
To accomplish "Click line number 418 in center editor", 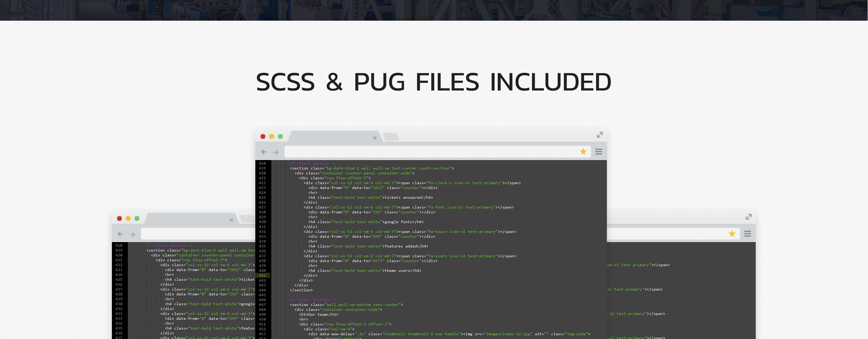I will coord(262,163).
